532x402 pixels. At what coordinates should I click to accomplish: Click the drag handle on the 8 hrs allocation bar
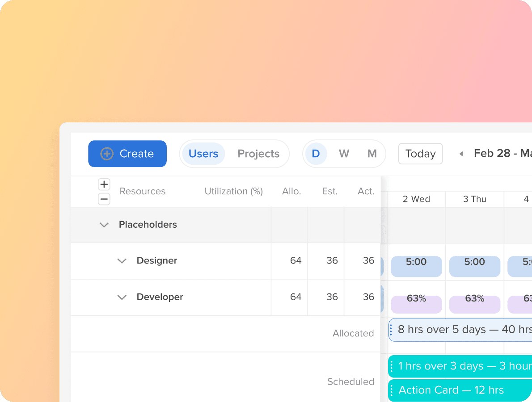pyautogui.click(x=392, y=329)
